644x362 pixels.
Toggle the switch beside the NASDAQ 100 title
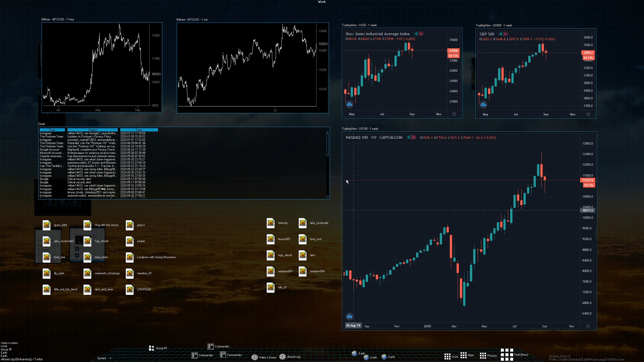[x=411, y=137]
